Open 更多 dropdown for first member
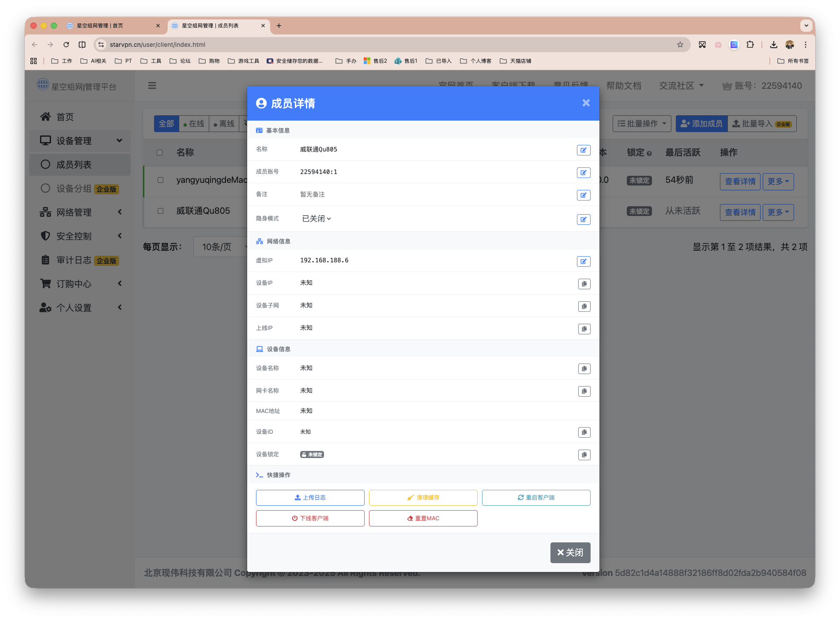The width and height of the screenshot is (840, 621). click(778, 182)
